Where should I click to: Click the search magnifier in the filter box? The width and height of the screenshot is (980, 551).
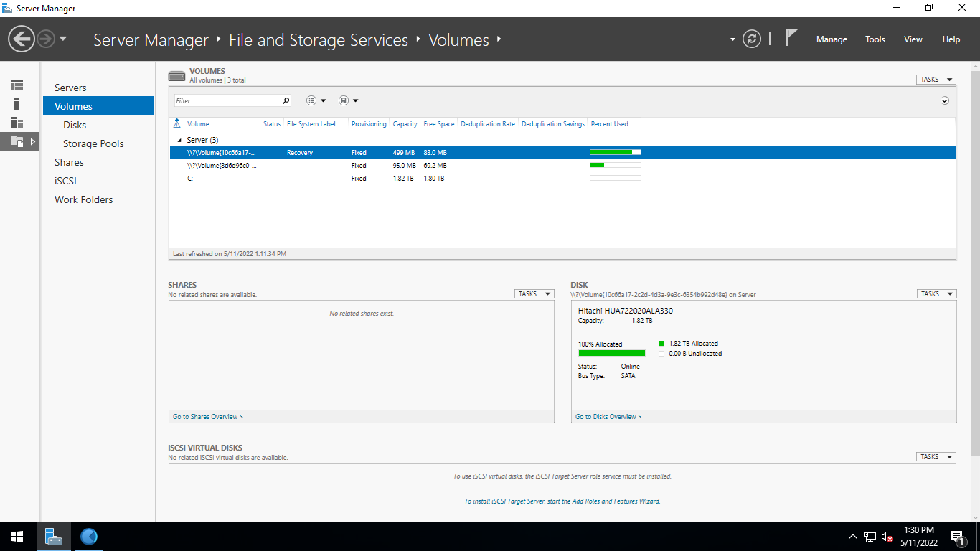point(286,101)
